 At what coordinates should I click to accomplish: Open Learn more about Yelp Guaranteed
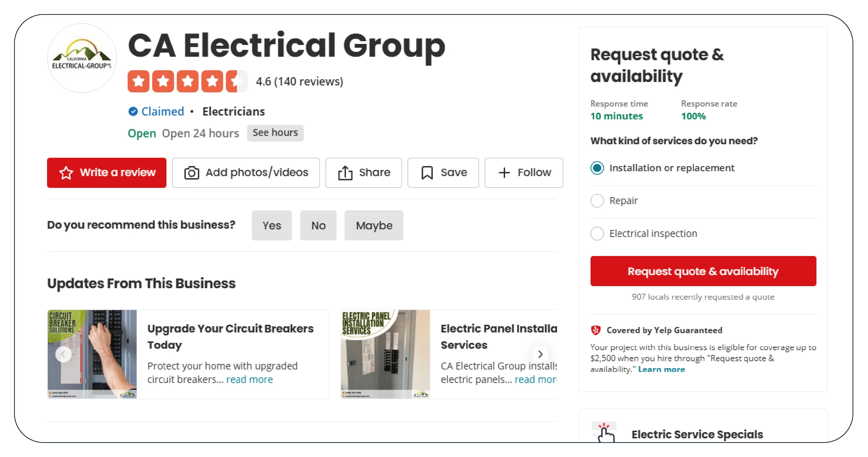click(x=661, y=369)
